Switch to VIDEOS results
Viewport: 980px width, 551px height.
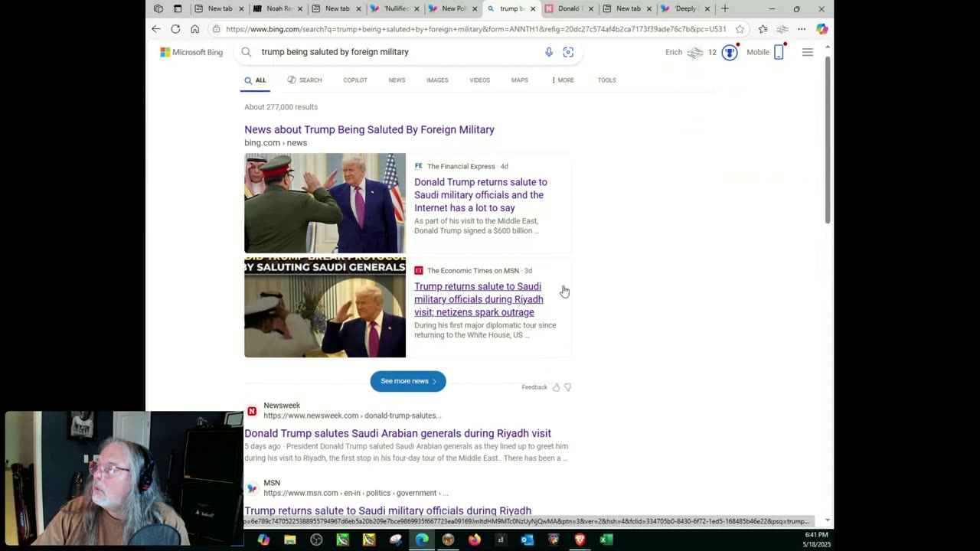click(479, 80)
